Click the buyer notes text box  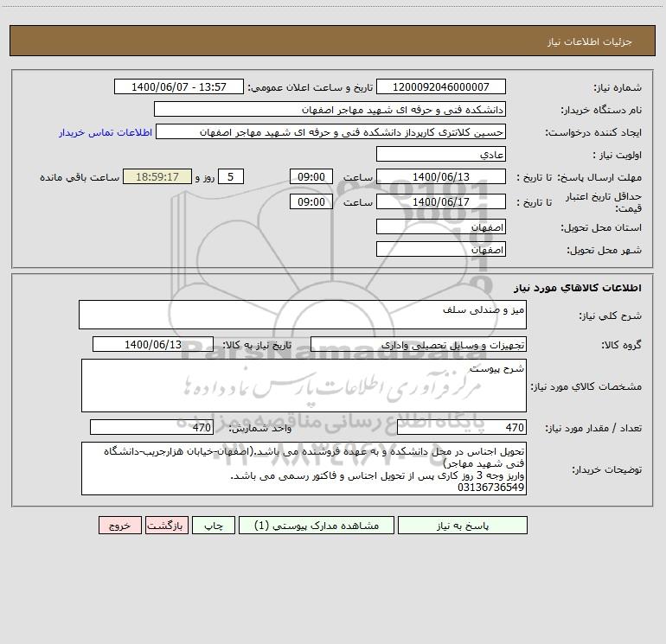[304, 469]
